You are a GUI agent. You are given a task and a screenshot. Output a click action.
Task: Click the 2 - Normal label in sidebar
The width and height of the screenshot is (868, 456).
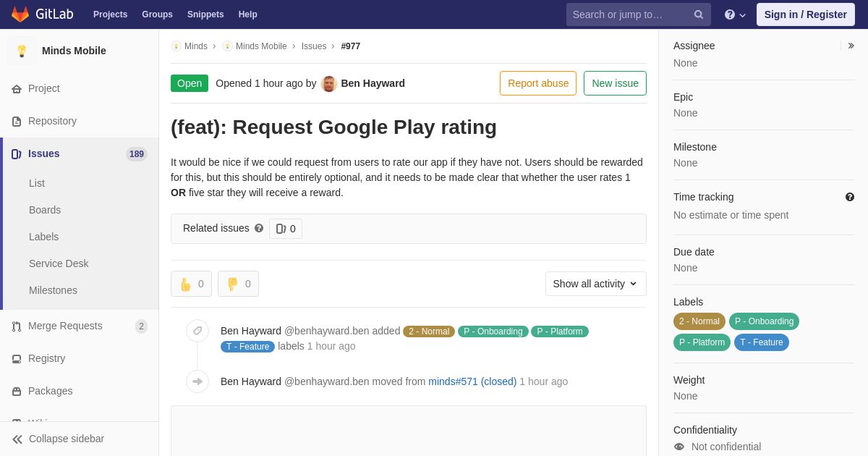click(x=699, y=321)
